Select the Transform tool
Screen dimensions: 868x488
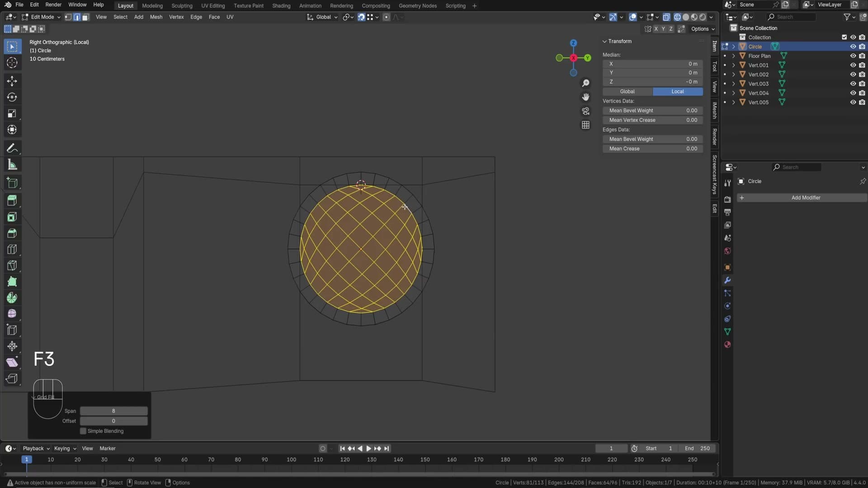[12, 130]
